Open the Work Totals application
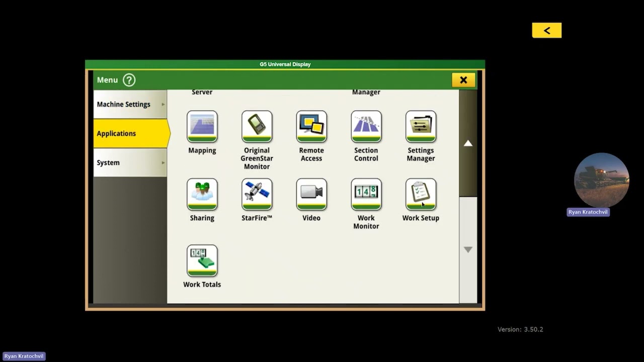 tap(202, 260)
